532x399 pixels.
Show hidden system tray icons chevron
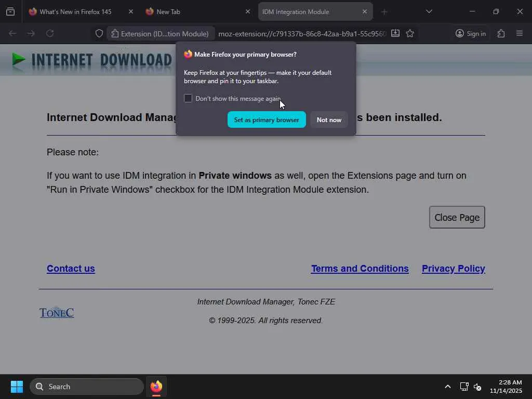(x=448, y=387)
